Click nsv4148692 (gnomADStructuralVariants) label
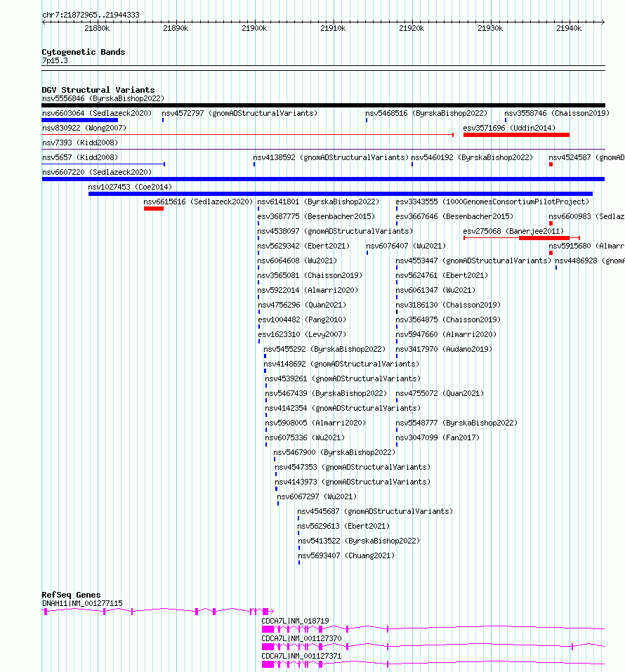 click(x=342, y=364)
